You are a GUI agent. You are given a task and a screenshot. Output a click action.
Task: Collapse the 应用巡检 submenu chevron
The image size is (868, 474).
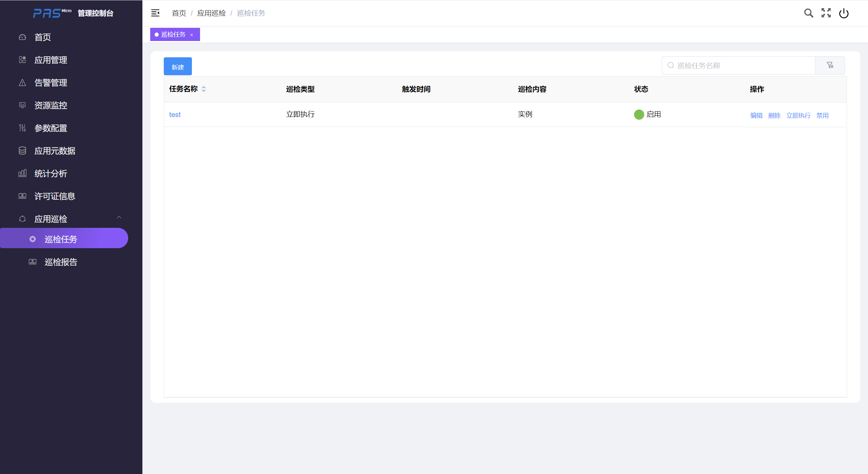click(x=119, y=217)
